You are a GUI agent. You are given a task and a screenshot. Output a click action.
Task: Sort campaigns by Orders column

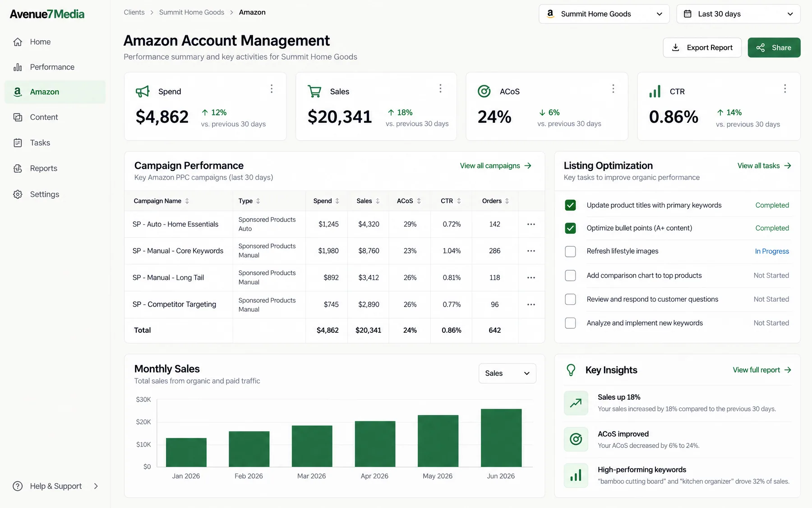point(495,201)
